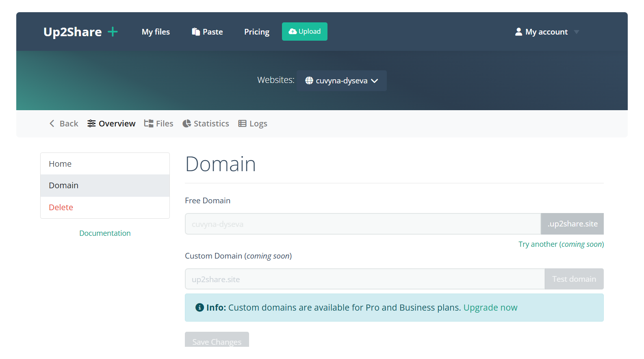Switch to the Statistics tab

(206, 124)
